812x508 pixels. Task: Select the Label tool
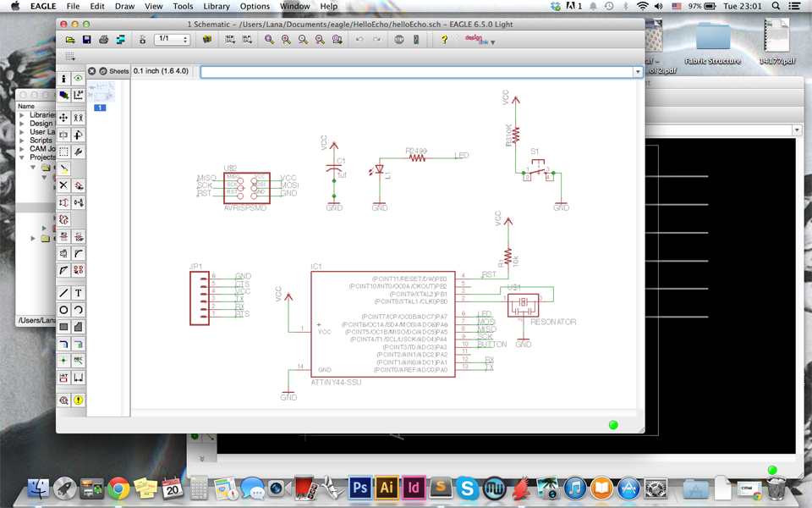(78, 361)
